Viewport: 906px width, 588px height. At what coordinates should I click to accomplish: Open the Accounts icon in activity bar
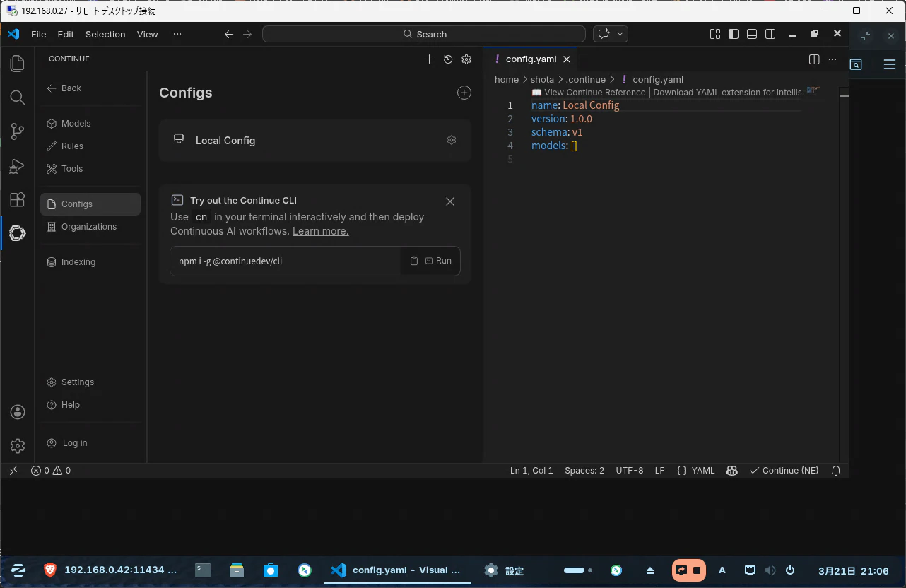coord(18,412)
